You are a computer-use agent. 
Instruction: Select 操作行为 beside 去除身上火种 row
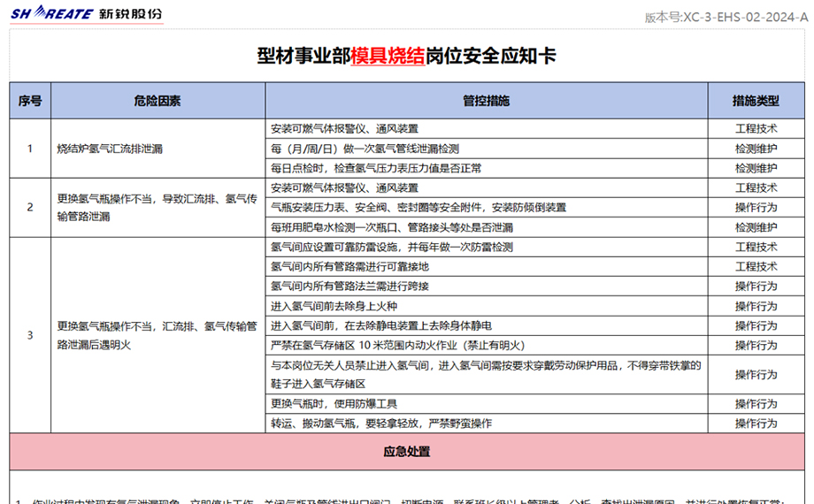coord(756,306)
